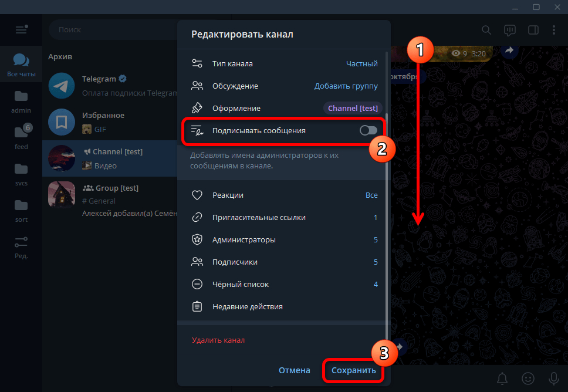
Task: Click the Отмена button
Action: click(294, 370)
